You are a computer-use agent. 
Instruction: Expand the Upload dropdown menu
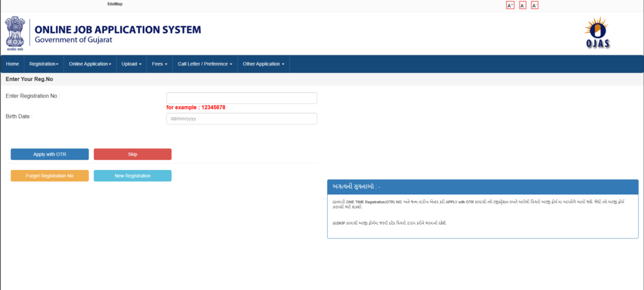131,64
